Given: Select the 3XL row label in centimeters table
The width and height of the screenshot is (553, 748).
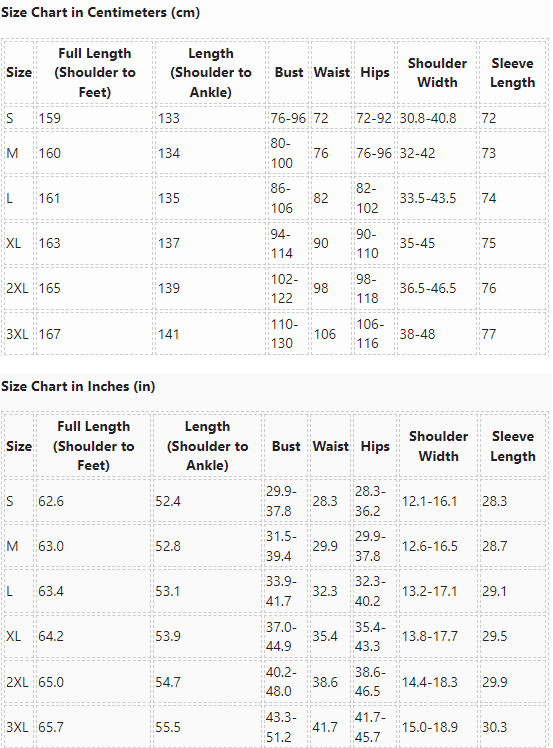Looking at the screenshot, I should (17, 334).
